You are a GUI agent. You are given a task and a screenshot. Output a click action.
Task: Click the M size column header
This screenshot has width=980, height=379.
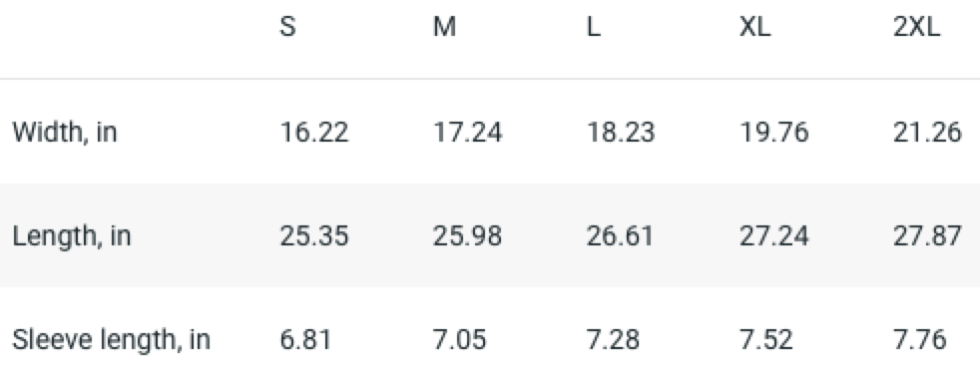(x=444, y=28)
